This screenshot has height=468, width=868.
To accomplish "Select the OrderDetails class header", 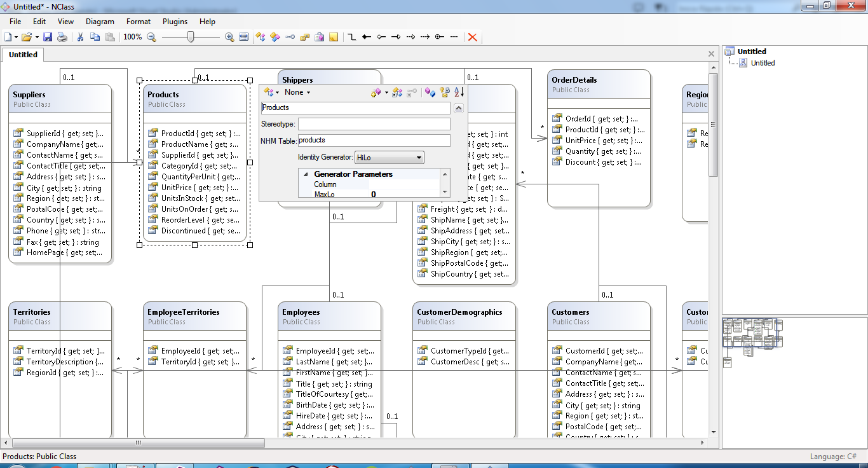I will point(599,85).
